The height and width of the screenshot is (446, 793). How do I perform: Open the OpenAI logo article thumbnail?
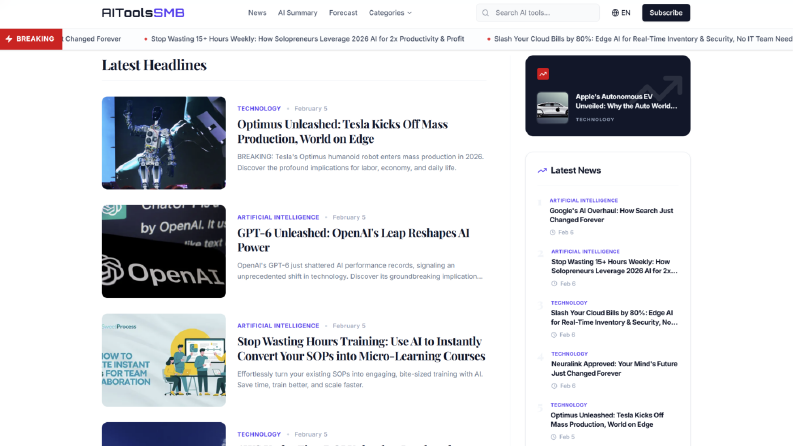pos(164,251)
